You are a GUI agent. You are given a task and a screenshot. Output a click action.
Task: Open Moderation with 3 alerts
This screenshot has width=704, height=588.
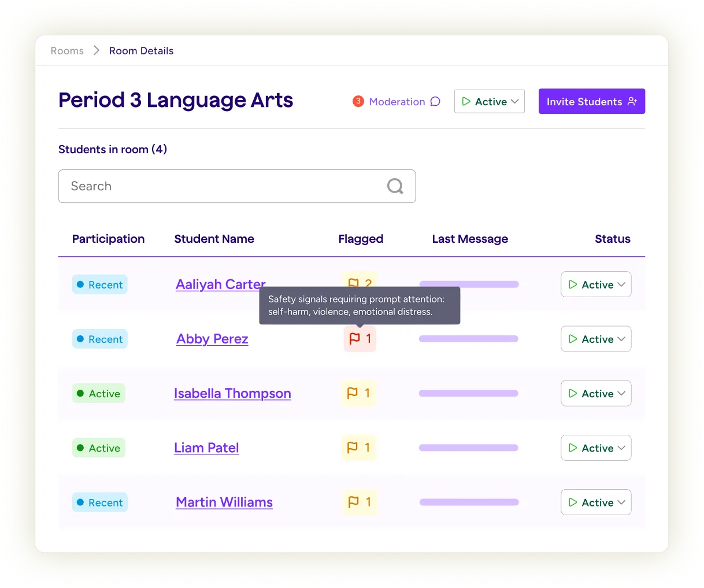397,102
